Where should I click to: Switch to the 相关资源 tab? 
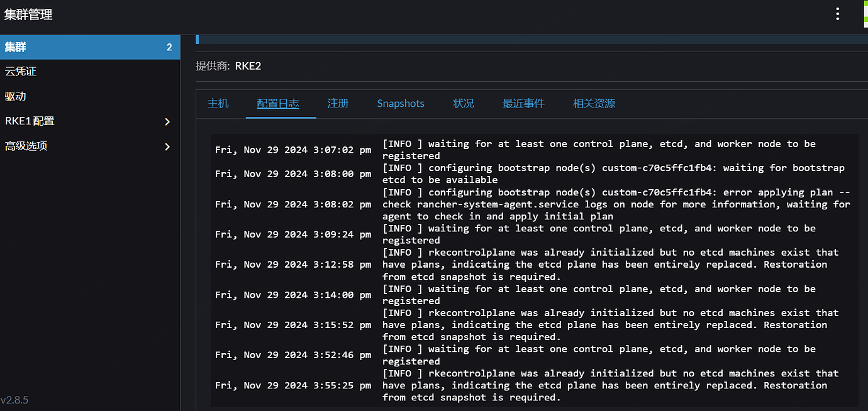tap(593, 103)
